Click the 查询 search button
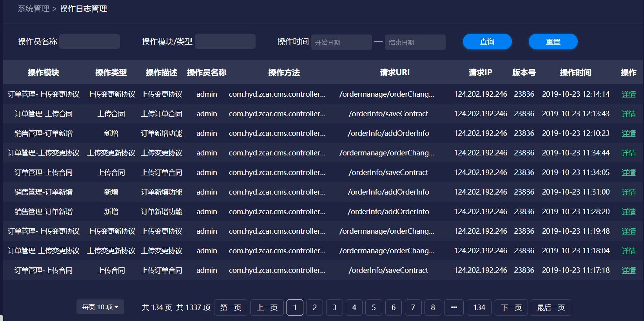 tap(487, 42)
